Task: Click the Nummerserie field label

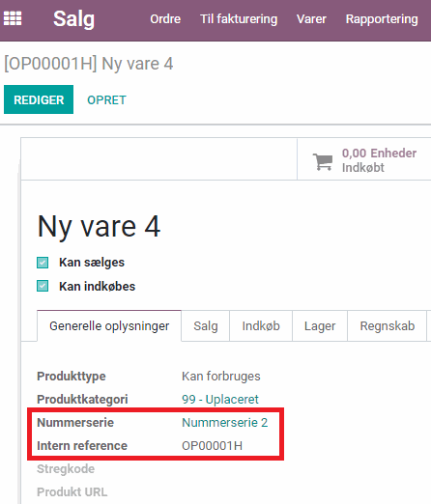Action: click(75, 422)
